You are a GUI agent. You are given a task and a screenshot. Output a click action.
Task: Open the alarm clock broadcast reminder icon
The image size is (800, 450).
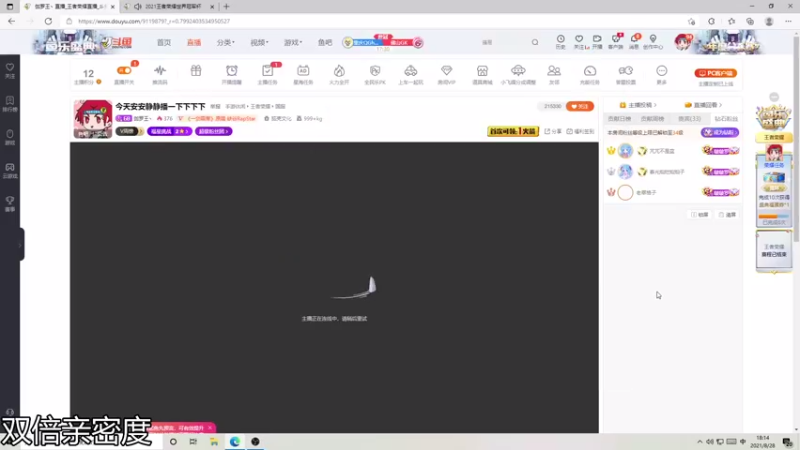(232, 70)
